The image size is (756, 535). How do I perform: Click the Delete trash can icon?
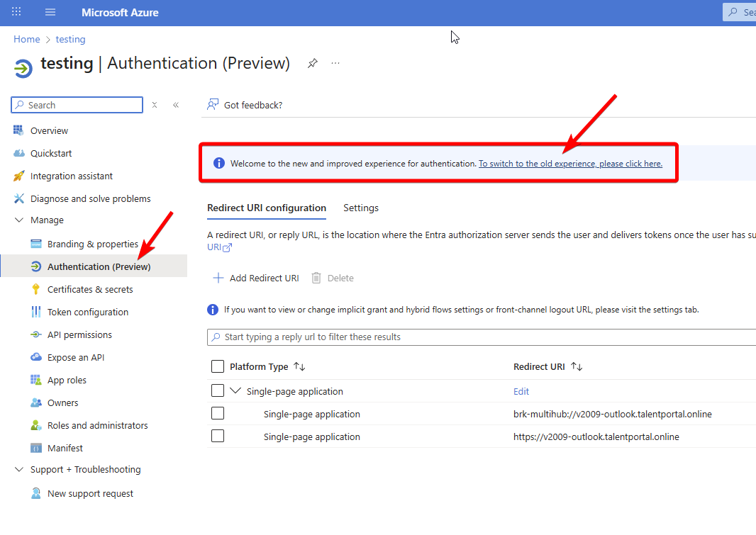[316, 278]
